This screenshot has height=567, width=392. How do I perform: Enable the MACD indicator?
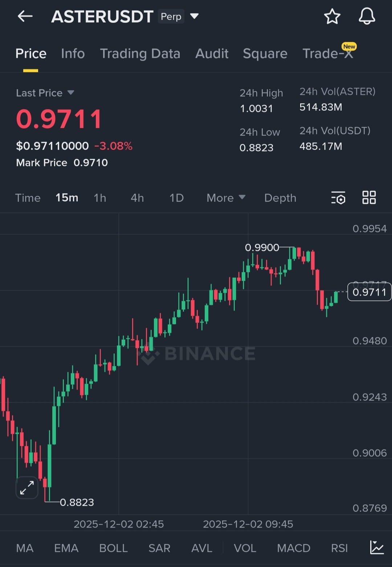click(x=293, y=548)
